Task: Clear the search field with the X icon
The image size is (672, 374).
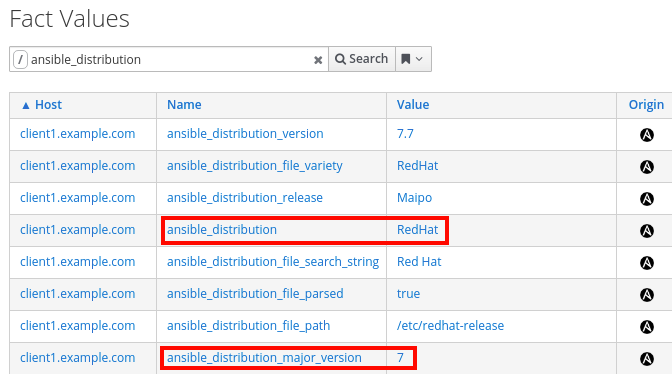Action: click(x=318, y=60)
